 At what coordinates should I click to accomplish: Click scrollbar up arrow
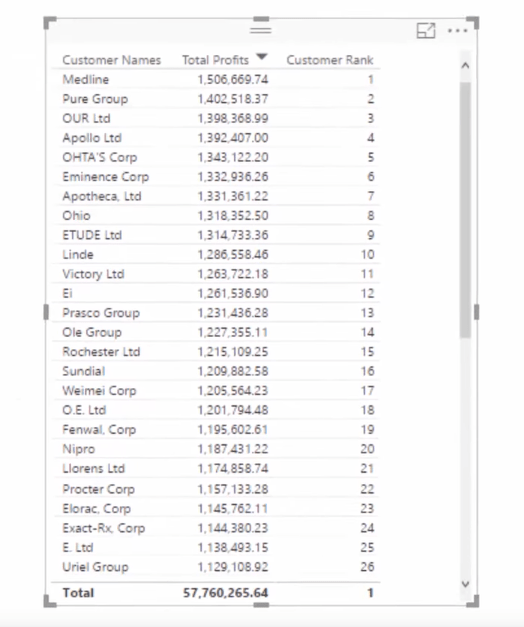(x=465, y=66)
